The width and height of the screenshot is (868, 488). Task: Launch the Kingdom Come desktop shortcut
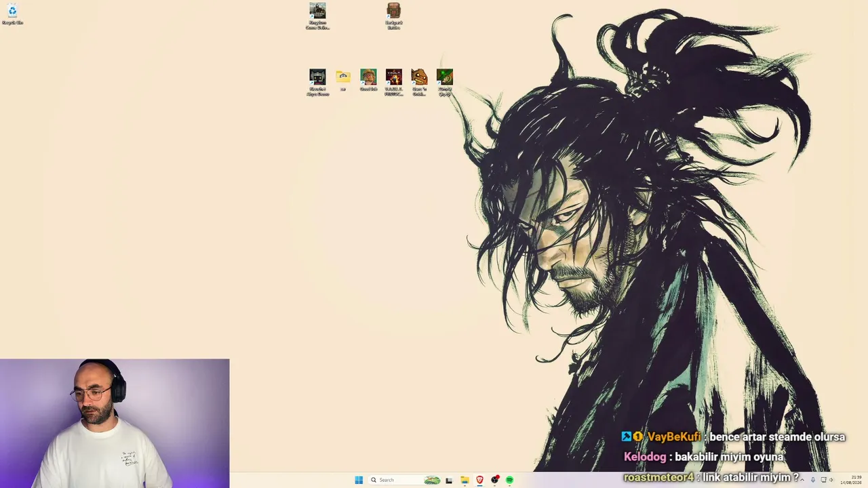(x=317, y=16)
